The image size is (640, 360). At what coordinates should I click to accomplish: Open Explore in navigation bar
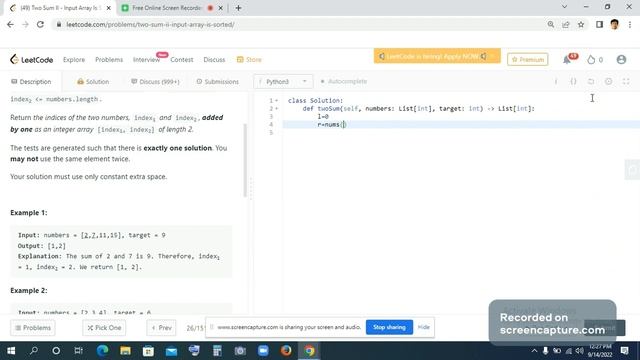pyautogui.click(x=74, y=60)
